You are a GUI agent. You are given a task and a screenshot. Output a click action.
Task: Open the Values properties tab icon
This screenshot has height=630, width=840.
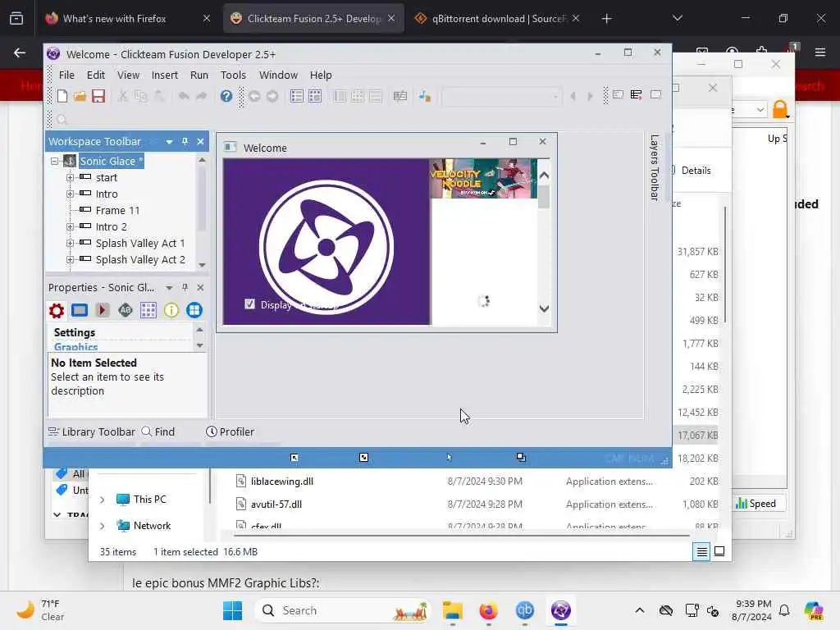(x=125, y=310)
